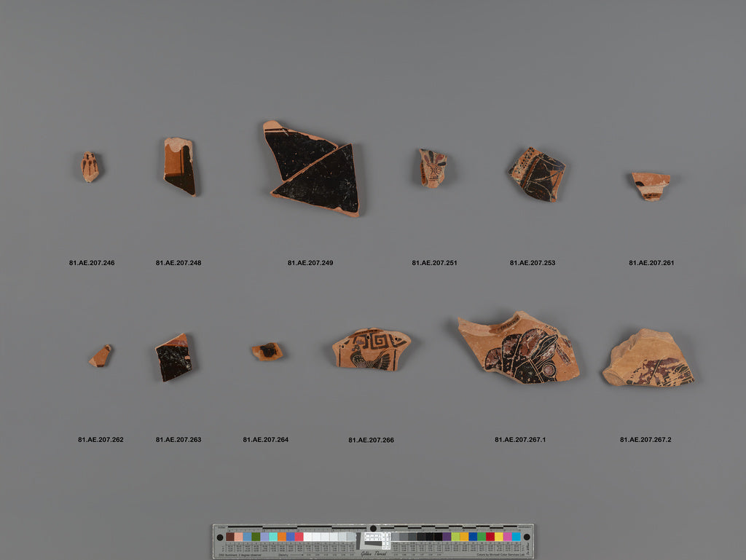Click the fragment above label 81.AE.207.267.2
This screenshot has height=560, width=746.
click(648, 358)
